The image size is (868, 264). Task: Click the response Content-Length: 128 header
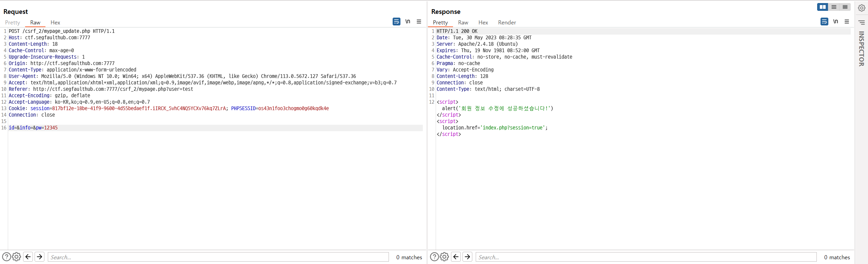coord(462,76)
